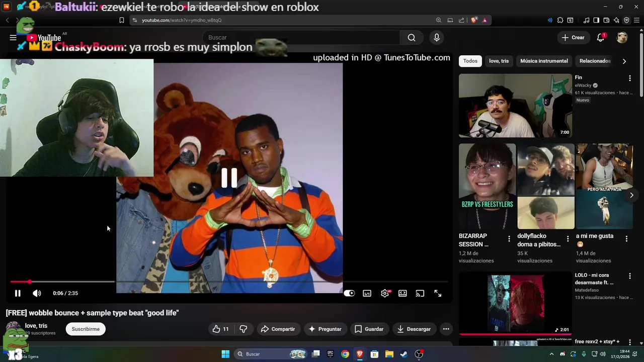The image size is (644, 362).
Task: Open player settings gear
Action: [x=385, y=293]
